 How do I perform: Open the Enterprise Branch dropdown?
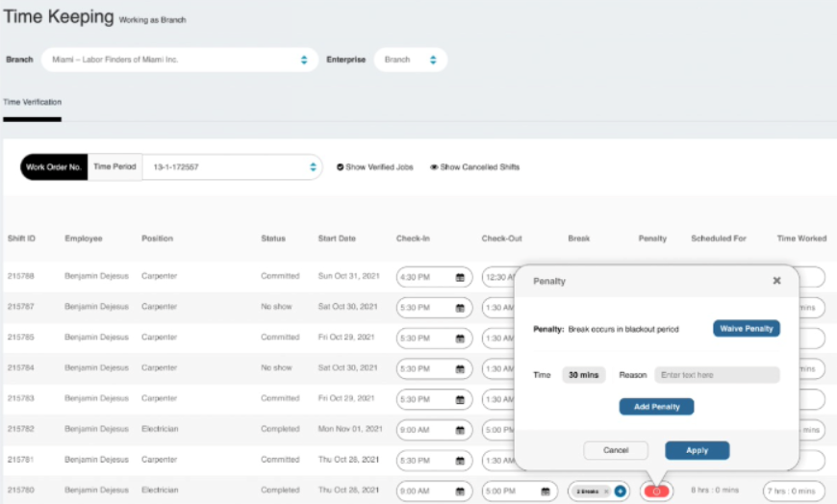pyautogui.click(x=411, y=60)
